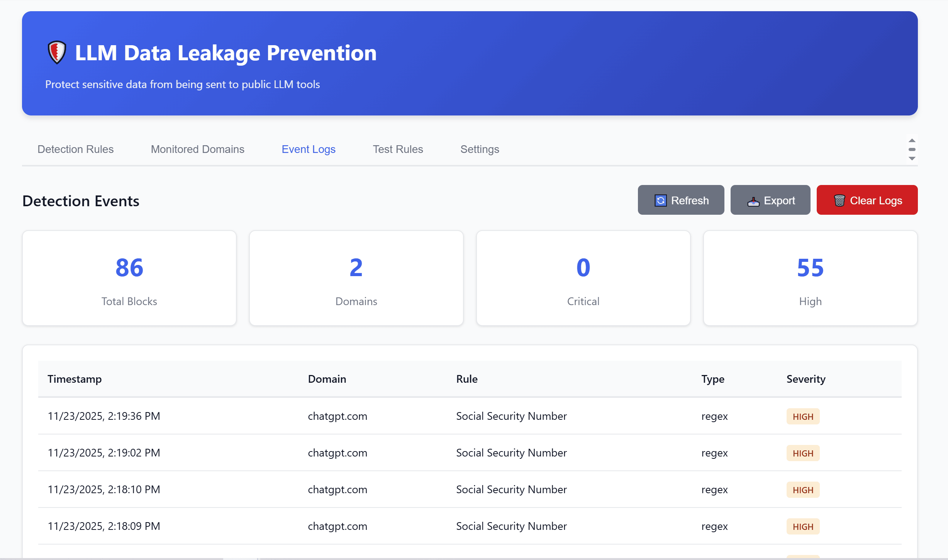948x560 pixels.
Task: Click the 55 High severity card
Action: pyautogui.click(x=810, y=278)
